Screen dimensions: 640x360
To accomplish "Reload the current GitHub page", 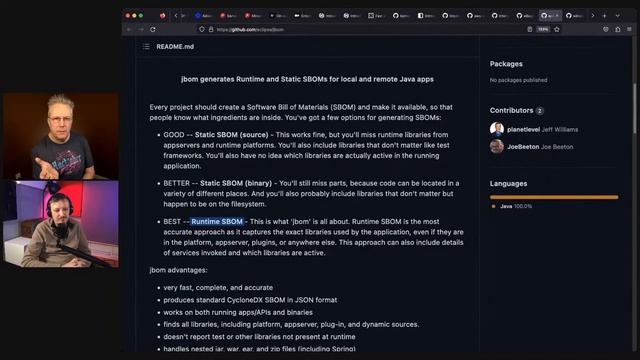I will click(153, 29).
